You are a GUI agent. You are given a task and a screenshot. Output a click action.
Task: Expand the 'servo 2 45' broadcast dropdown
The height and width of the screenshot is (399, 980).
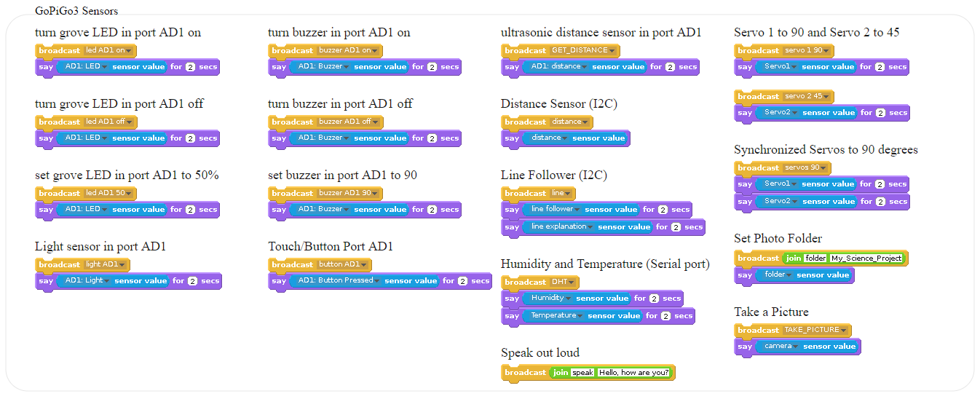pyautogui.click(x=808, y=96)
